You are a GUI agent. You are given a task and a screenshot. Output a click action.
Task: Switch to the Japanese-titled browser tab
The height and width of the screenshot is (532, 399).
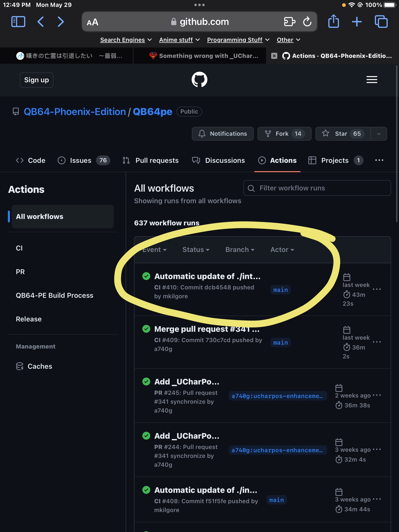pos(66,56)
